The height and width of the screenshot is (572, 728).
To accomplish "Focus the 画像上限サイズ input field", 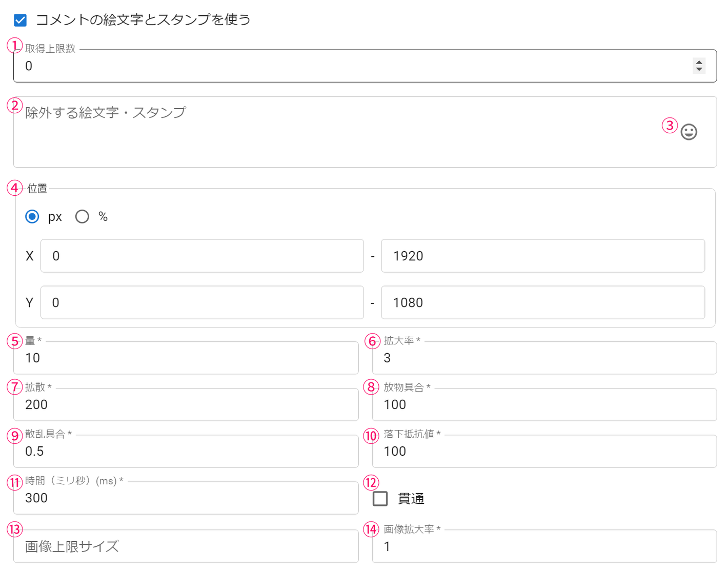I will (186, 546).
